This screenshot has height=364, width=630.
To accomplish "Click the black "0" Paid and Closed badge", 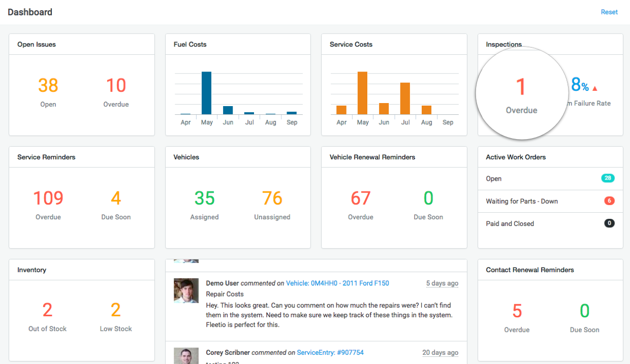I will (609, 223).
